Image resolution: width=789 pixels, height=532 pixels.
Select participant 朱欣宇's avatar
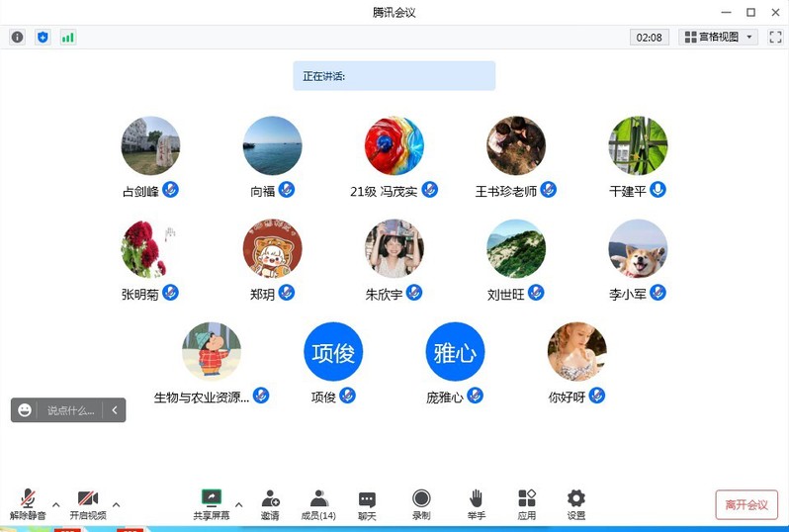pos(394,248)
